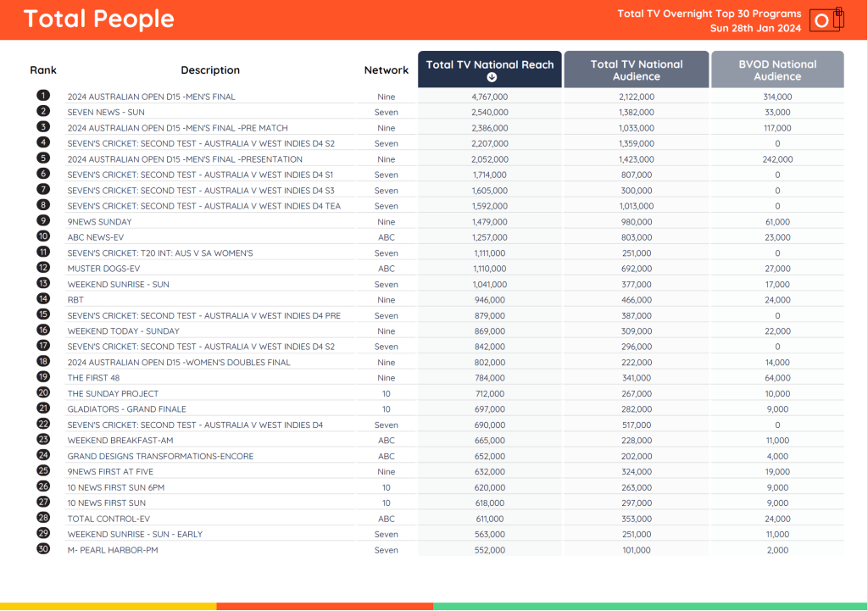Click the sort arrow under Total TV National Reach

(x=490, y=77)
